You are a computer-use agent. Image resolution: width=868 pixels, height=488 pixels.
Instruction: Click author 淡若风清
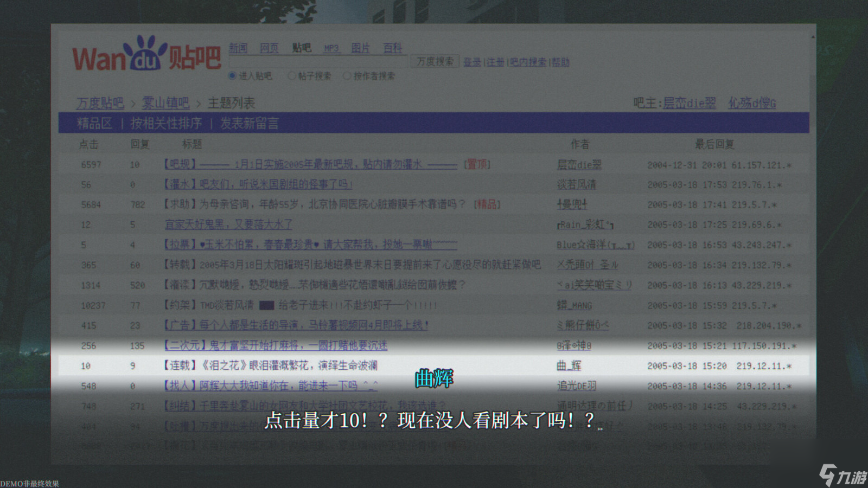(576, 184)
